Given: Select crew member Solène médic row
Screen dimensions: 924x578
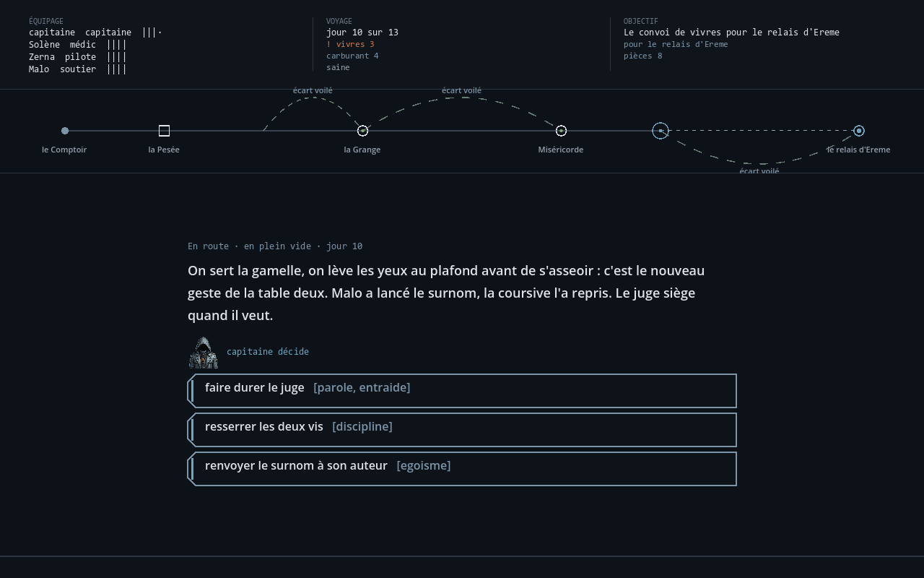Looking at the screenshot, I should click(78, 45).
